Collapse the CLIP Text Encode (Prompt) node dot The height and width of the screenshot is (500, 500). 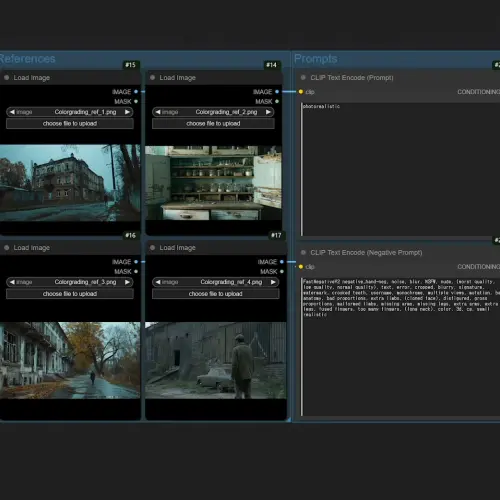coord(303,78)
